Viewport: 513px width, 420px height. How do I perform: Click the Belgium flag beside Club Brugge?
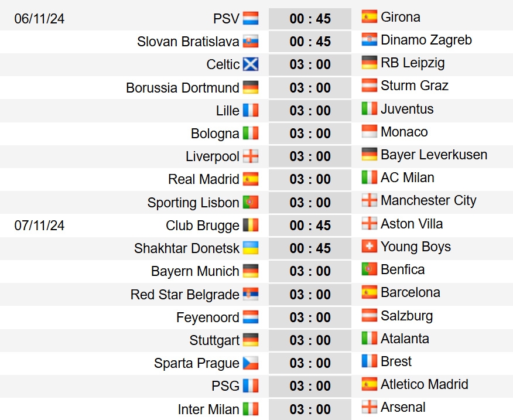(x=251, y=225)
